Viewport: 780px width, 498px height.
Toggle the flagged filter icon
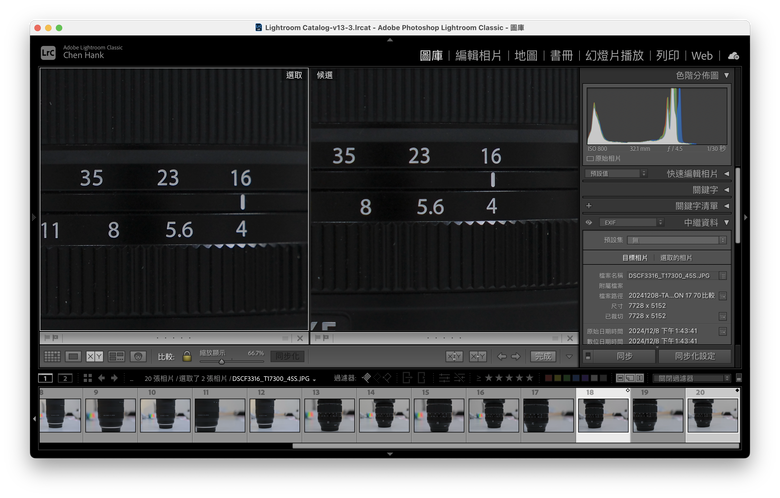click(x=367, y=378)
